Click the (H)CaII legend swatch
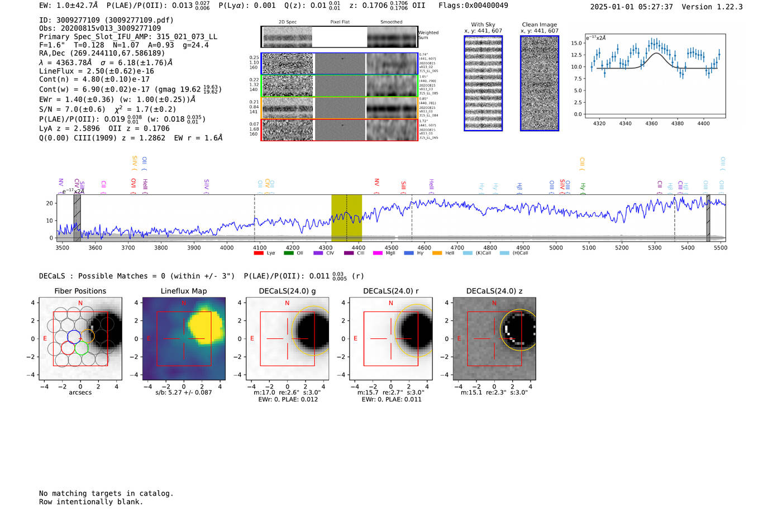 [504, 253]
